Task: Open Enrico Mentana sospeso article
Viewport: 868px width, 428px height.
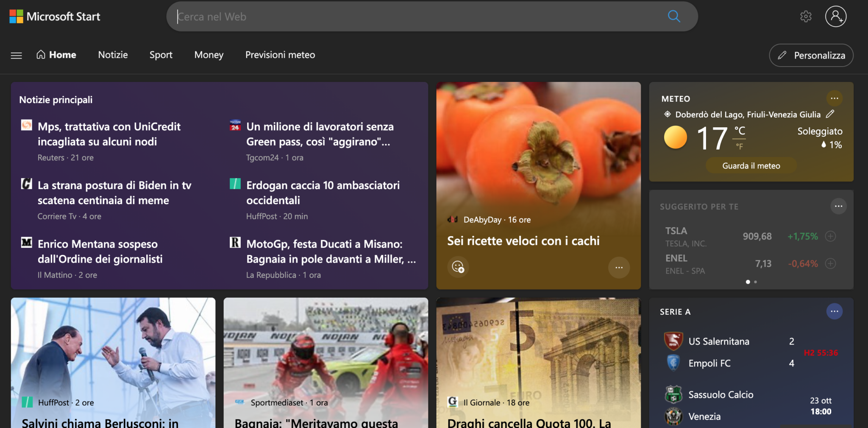Action: click(100, 251)
